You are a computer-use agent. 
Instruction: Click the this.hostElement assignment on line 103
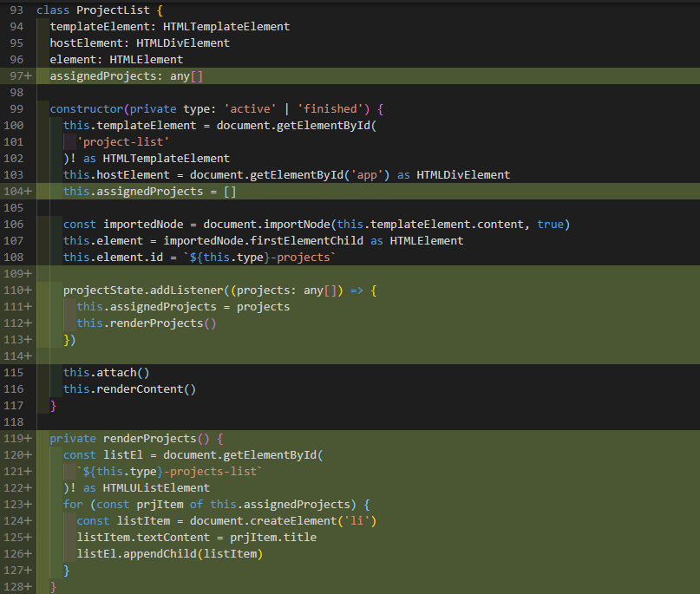pyautogui.click(x=286, y=175)
